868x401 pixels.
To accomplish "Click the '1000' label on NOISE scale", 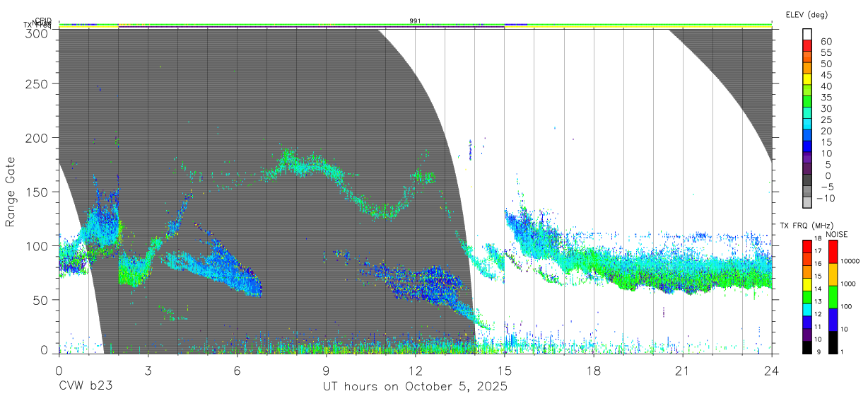I will pyautogui.click(x=848, y=284).
